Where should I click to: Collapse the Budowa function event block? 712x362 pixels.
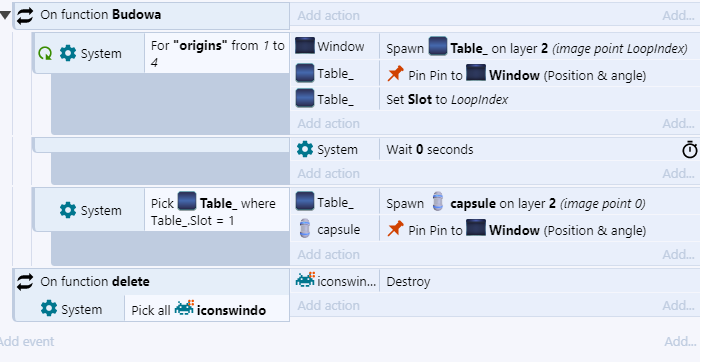point(5,15)
